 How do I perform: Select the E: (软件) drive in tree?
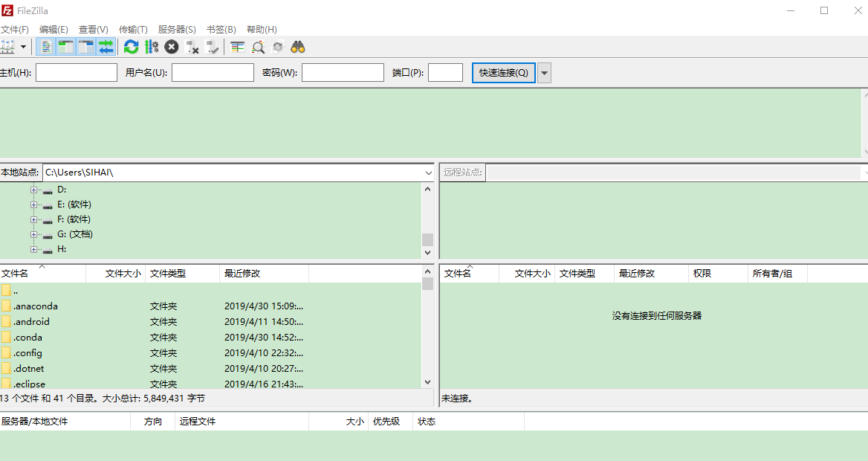pyautogui.click(x=74, y=204)
